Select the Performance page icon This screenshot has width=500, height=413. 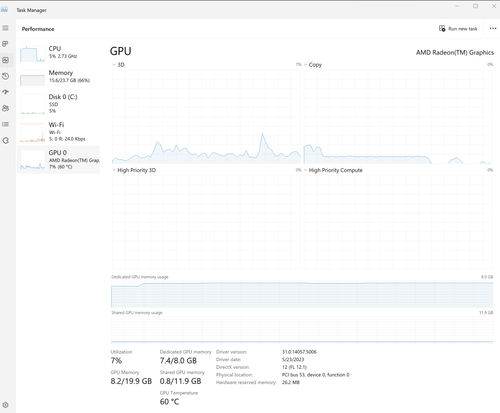click(6, 60)
